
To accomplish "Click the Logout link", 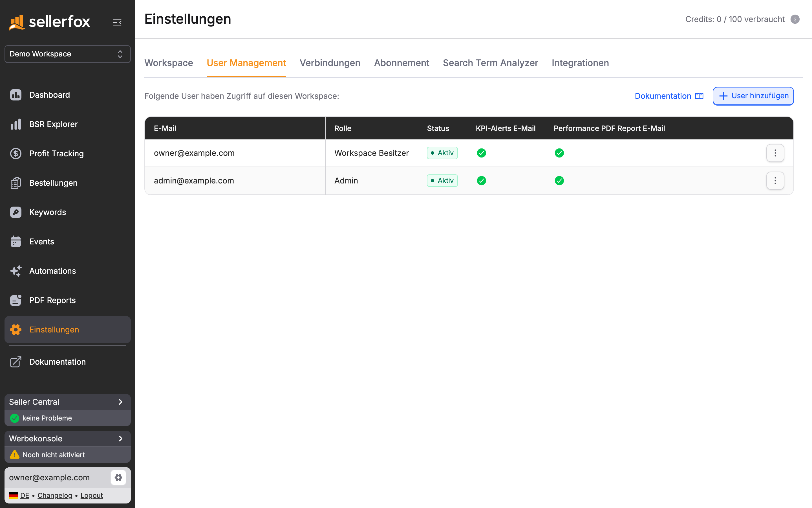I will click(92, 495).
